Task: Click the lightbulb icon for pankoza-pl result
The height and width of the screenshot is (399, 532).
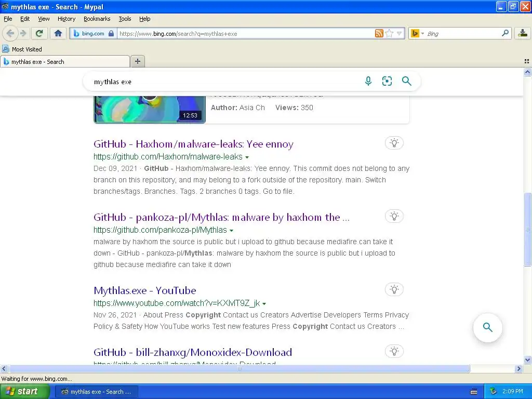Action: [x=394, y=216]
